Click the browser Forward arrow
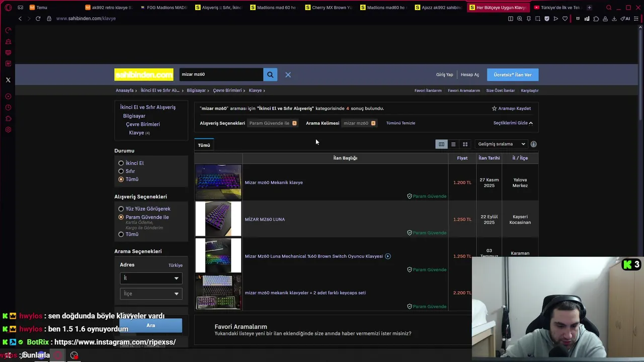644x362 pixels. click(29, 19)
